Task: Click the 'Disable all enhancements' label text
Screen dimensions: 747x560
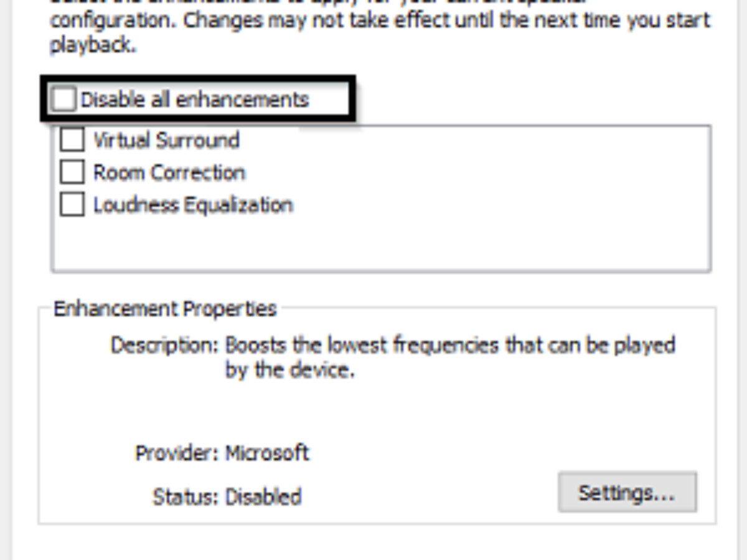Action: tap(194, 100)
